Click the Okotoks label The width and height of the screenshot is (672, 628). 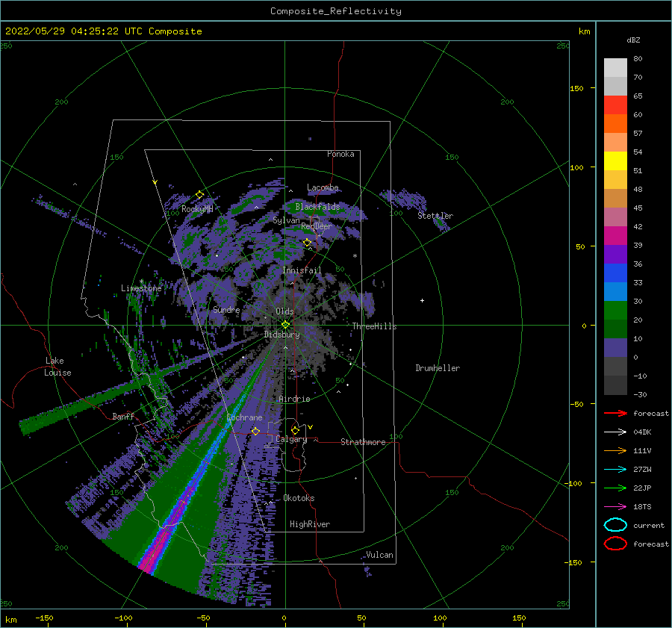[x=299, y=498]
